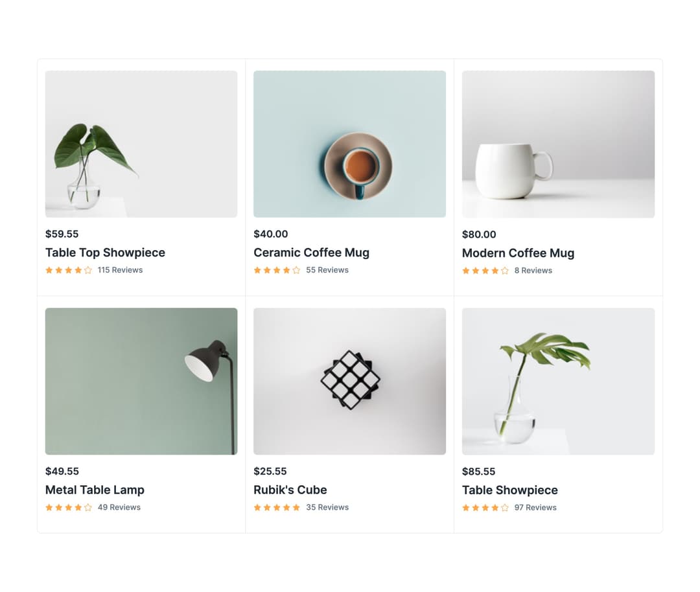Viewport: 700px width, 592px height.
Task: Click the first star of Metal Table Lamp rating
Action: pyautogui.click(x=49, y=508)
